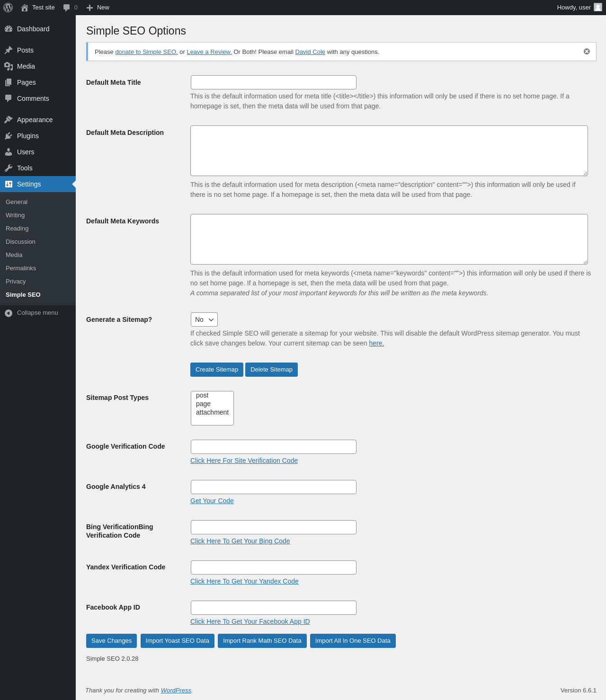Open the Appearance menu
The width and height of the screenshot is (606, 700).
38,120
